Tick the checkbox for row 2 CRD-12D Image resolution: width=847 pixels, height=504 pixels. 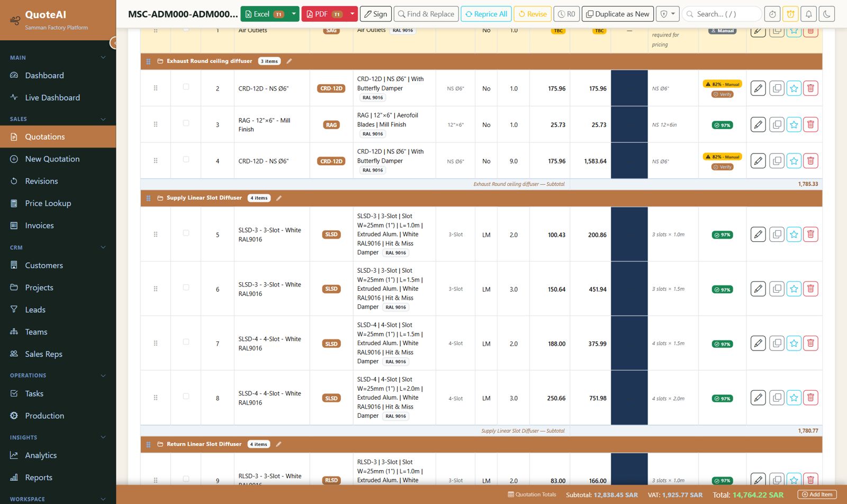[186, 87]
